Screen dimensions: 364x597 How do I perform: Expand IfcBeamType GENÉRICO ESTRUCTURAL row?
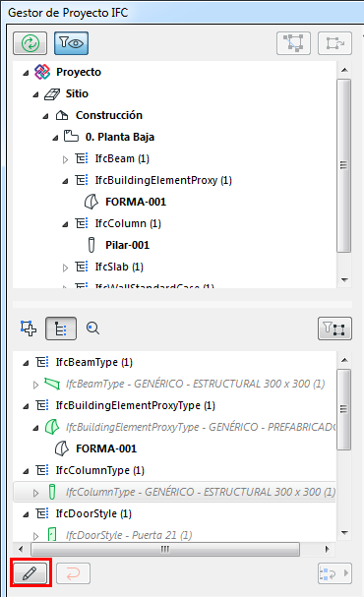35,385
